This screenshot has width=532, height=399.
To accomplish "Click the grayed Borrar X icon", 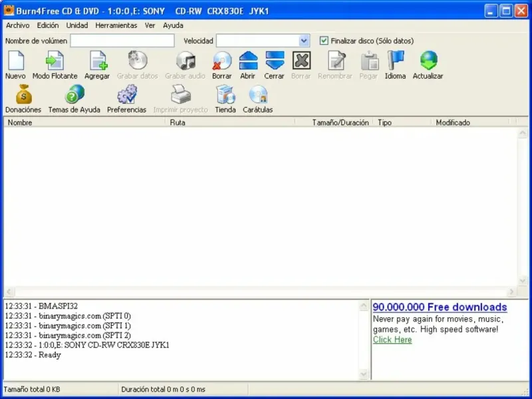I will coord(301,61).
